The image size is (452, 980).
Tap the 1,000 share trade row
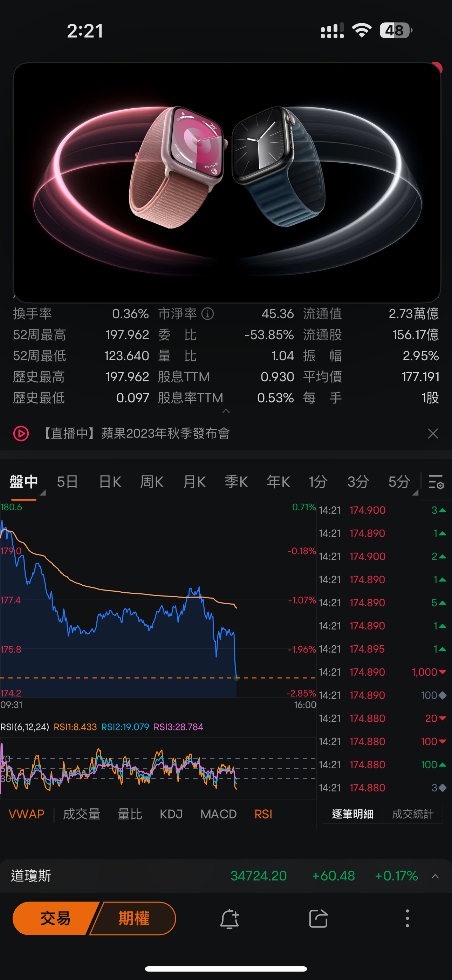click(382, 672)
